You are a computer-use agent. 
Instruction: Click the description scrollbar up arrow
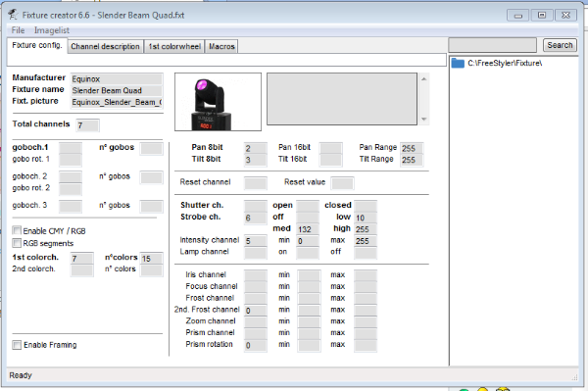[x=423, y=78]
